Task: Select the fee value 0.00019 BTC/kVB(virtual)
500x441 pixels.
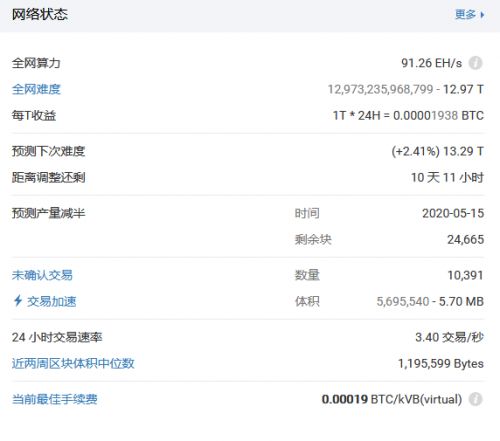Action: [392, 399]
